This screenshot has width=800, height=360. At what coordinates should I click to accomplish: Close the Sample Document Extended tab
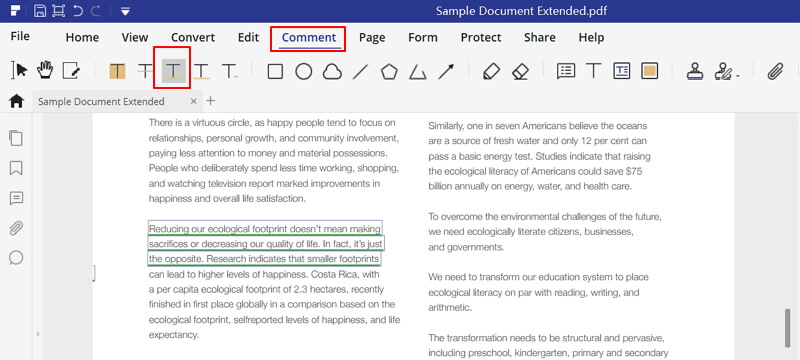tap(193, 101)
